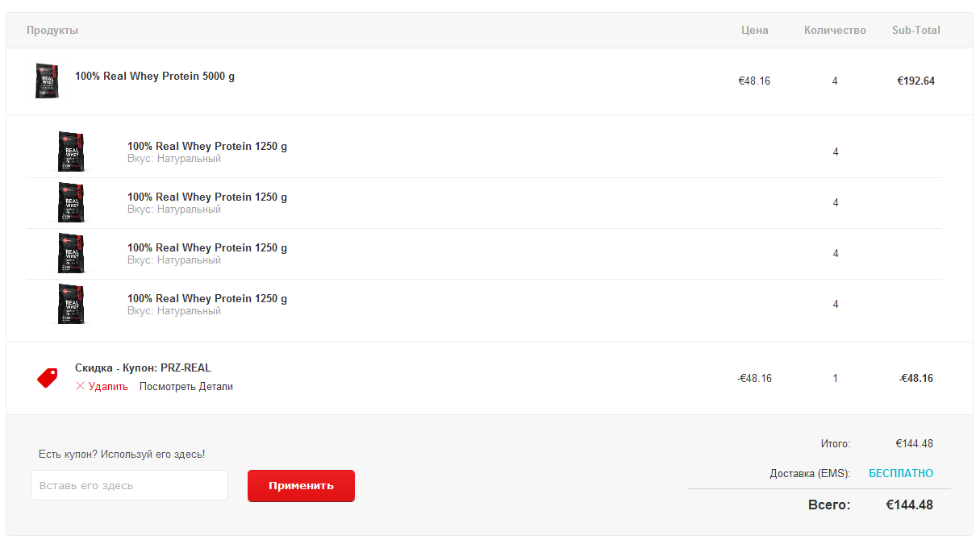The width and height of the screenshot is (980, 544).
Task: Click the Количество column header
Action: click(x=835, y=31)
